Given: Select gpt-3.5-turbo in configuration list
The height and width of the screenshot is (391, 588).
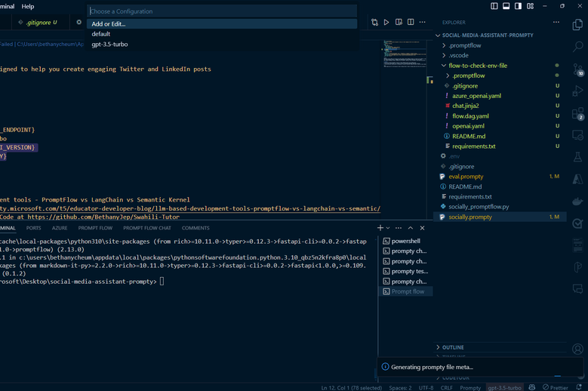Looking at the screenshot, I should [222, 45].
